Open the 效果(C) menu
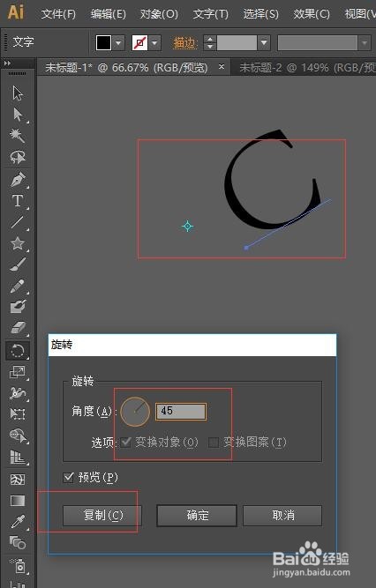The height and width of the screenshot is (588, 376). pyautogui.click(x=312, y=14)
